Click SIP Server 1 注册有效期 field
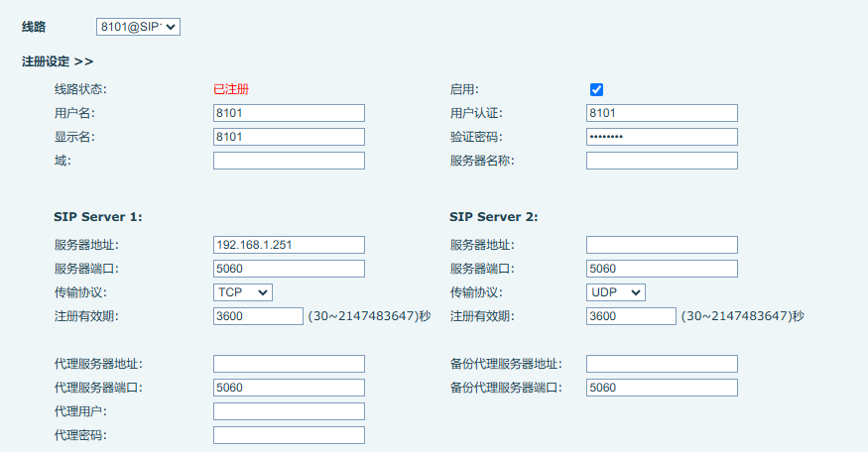868x452 pixels. coord(258,316)
